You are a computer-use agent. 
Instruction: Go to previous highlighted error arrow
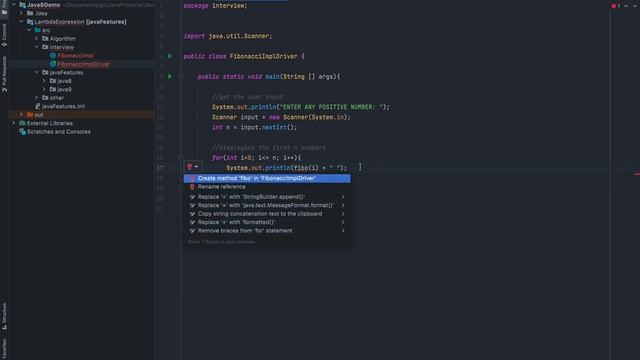[626, 6]
